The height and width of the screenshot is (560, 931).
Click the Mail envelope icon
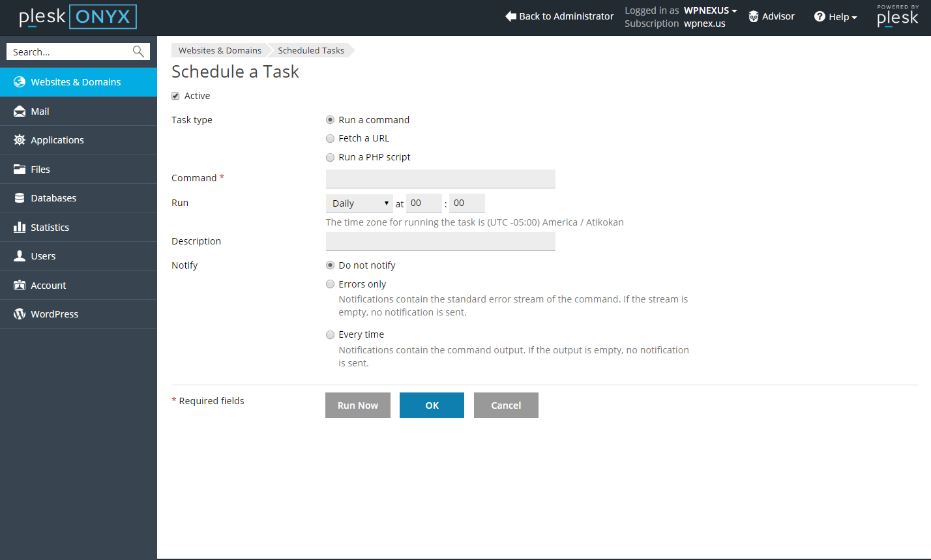pyautogui.click(x=20, y=111)
